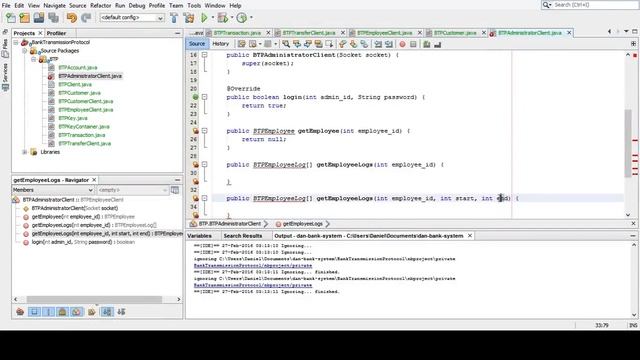640x360 pixels.
Task: Click the Redo arrow icon
Action: tap(86, 18)
